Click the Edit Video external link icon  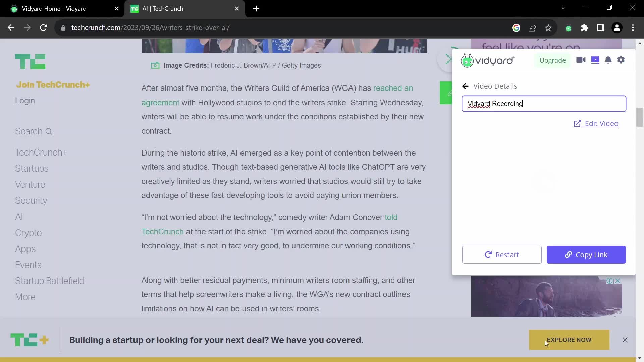577,123
